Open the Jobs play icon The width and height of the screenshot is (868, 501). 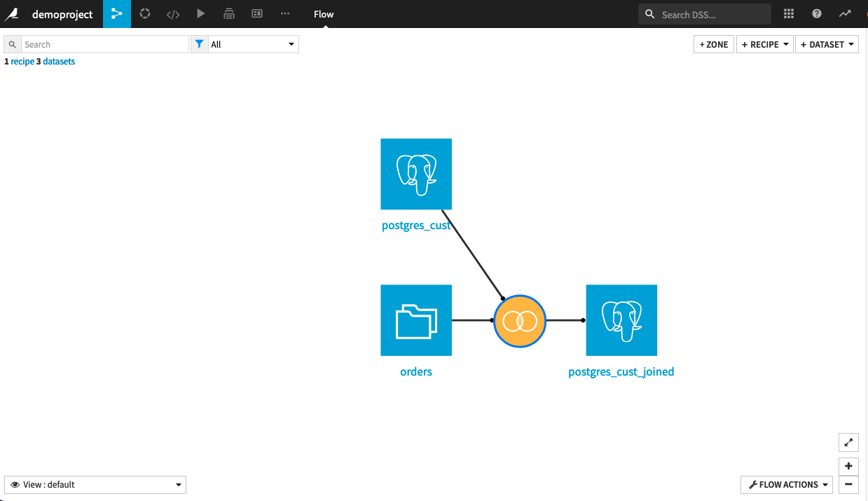tap(200, 14)
